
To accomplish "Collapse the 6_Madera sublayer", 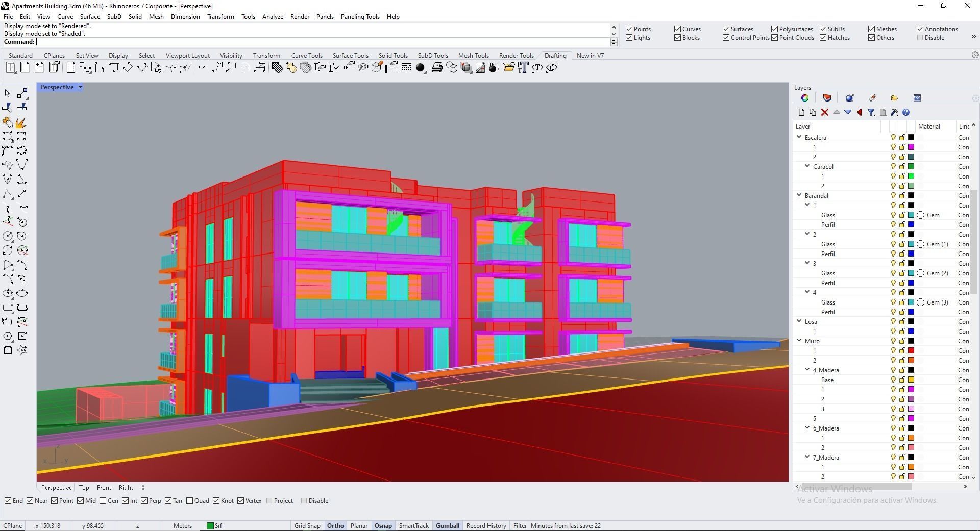I will pyautogui.click(x=807, y=428).
